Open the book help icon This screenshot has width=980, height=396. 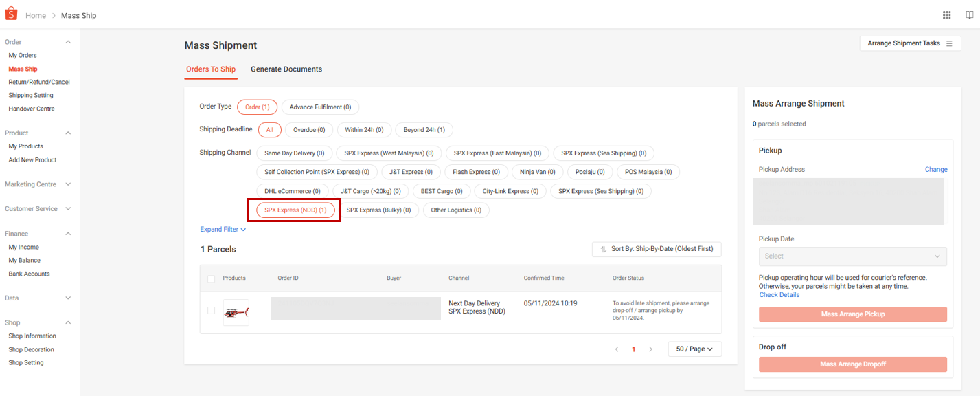tap(969, 15)
